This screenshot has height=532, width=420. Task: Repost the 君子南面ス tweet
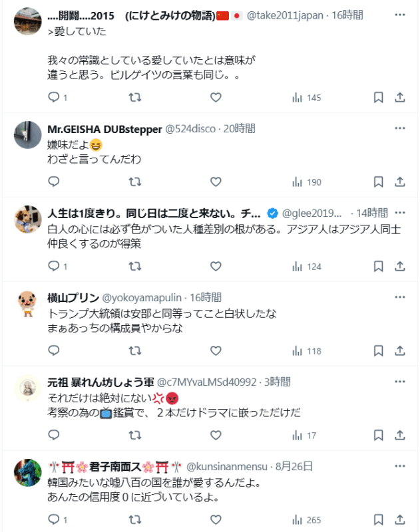[134, 519]
